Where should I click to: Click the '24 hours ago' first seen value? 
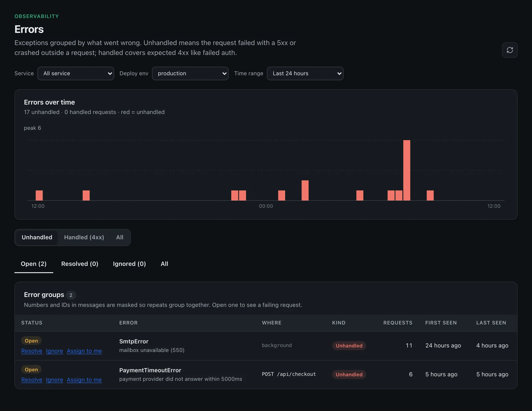(443, 345)
